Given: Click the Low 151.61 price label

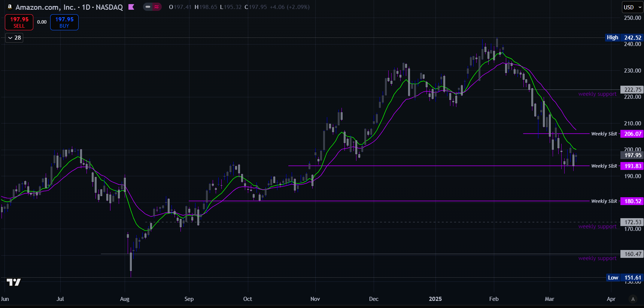Looking at the screenshot, I should [625, 278].
